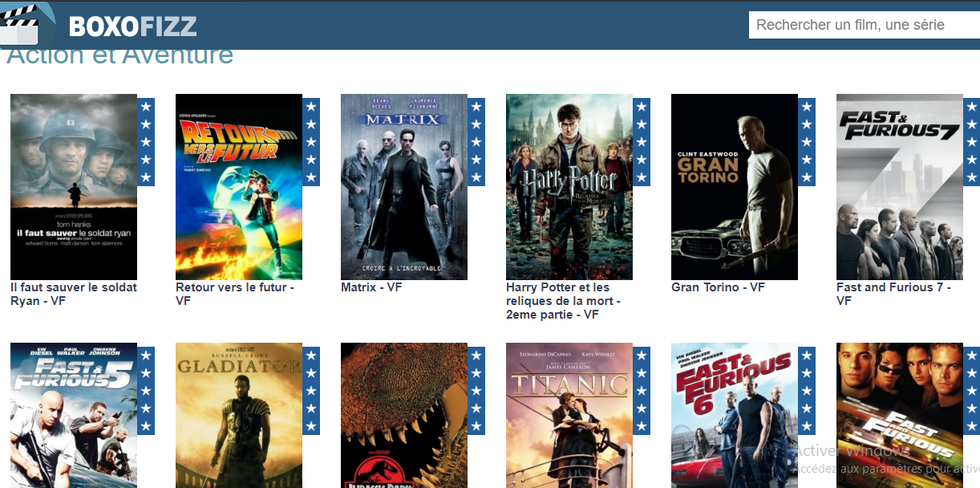
Task: Click the second star beside Harry Potter poster
Action: tap(642, 124)
